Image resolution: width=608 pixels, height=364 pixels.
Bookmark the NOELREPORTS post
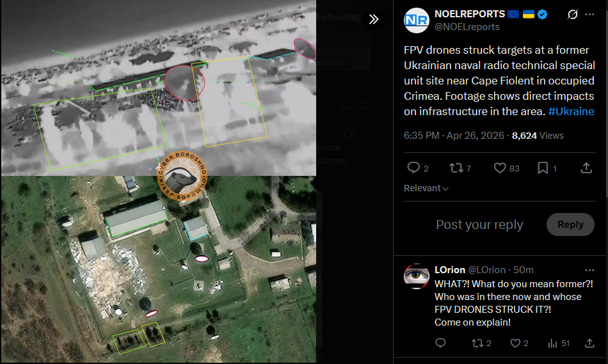point(543,168)
